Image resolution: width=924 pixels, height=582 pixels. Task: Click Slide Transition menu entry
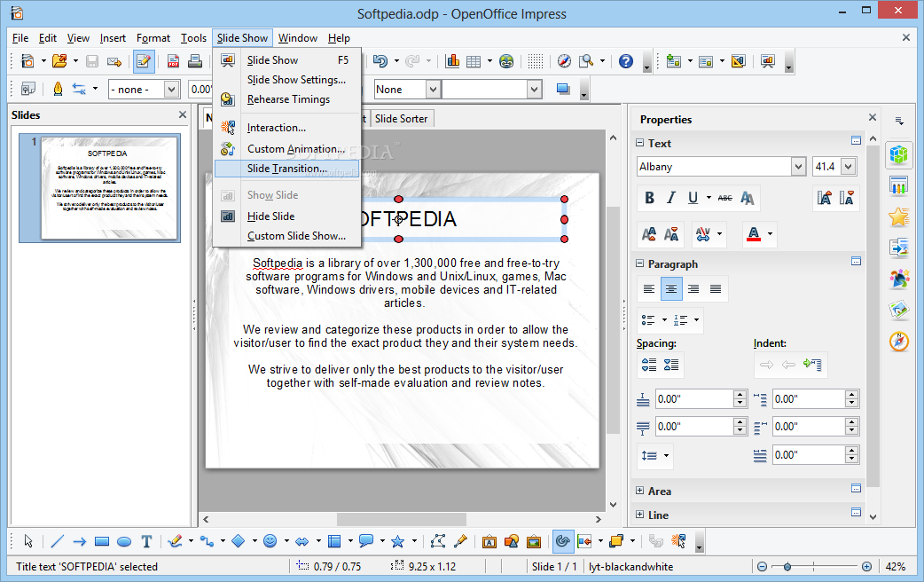pyautogui.click(x=287, y=169)
